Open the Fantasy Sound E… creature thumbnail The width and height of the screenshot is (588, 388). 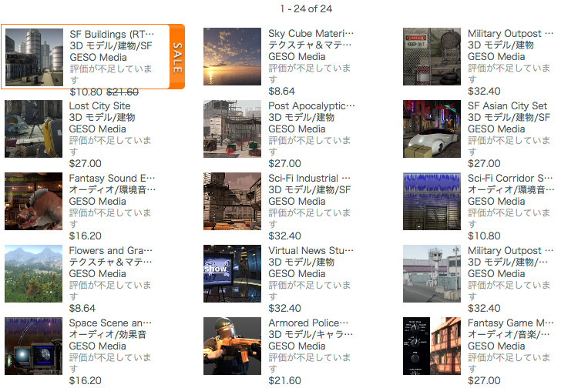pos(33,201)
